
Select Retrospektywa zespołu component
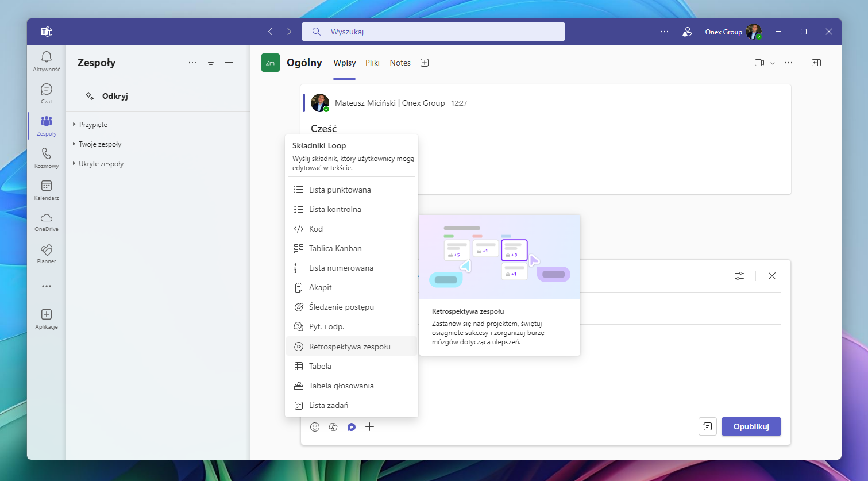tap(351, 347)
